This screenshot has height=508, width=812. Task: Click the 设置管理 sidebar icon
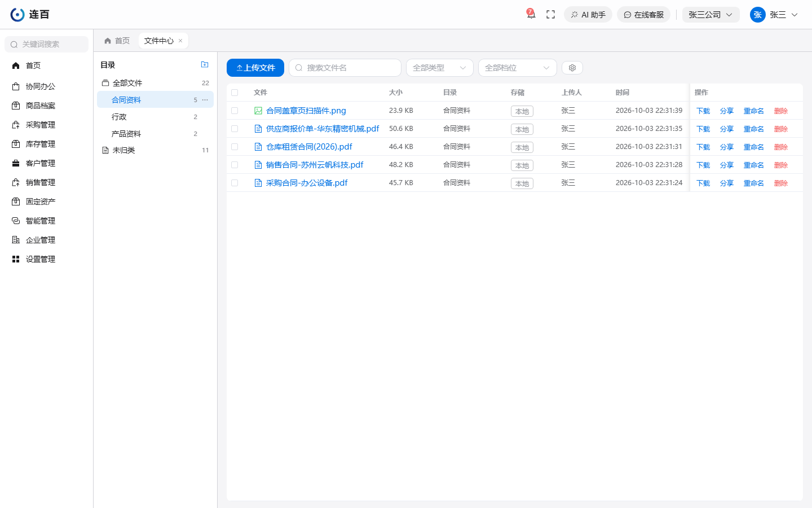pyautogui.click(x=16, y=259)
